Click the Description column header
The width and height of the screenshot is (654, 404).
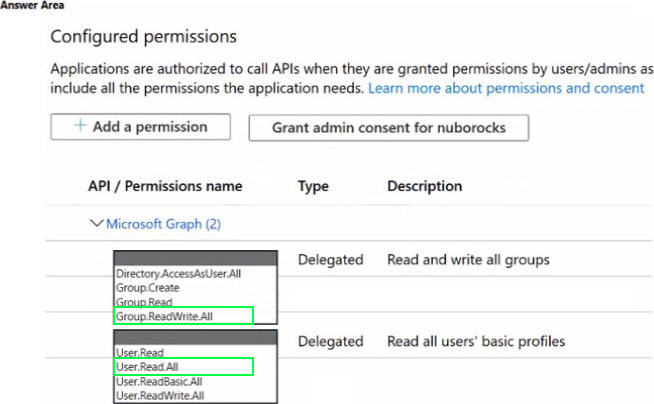tap(424, 186)
